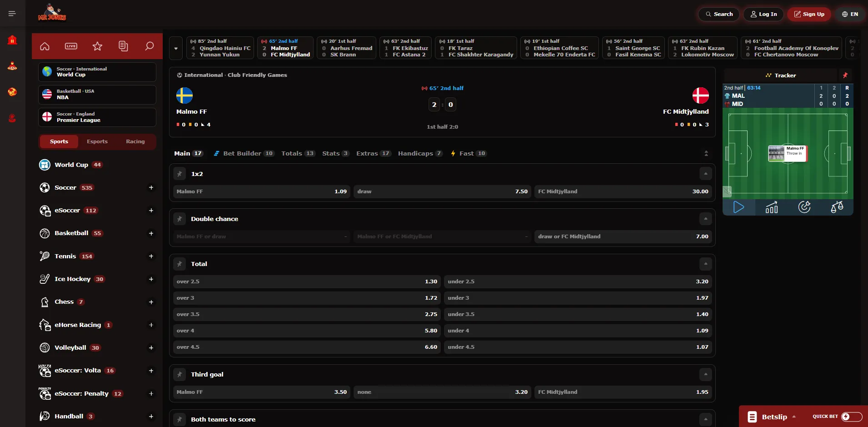Open the home icon in red toolbar
The image size is (868, 427).
coord(45,46)
